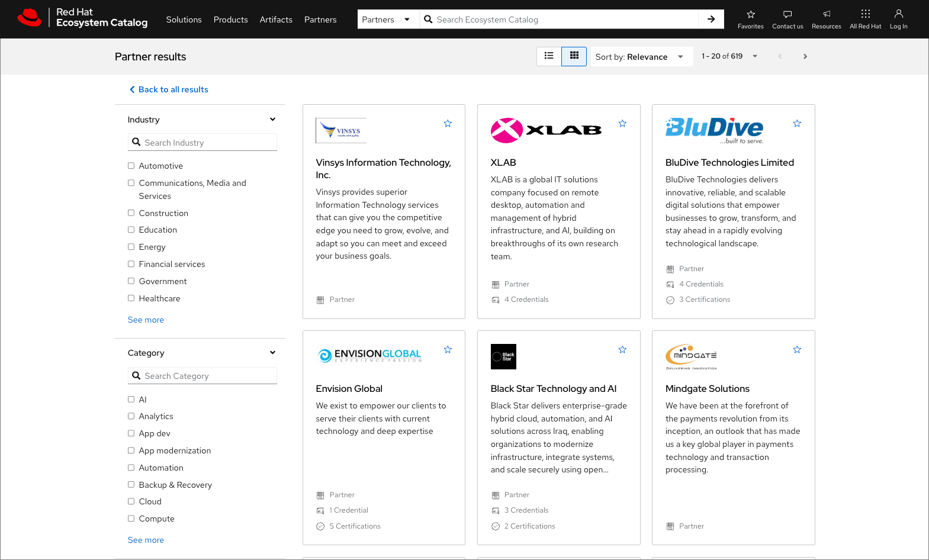Viewport: 929px width, 560px height.
Task: Click the Vinsys logo image
Action: tap(341, 130)
